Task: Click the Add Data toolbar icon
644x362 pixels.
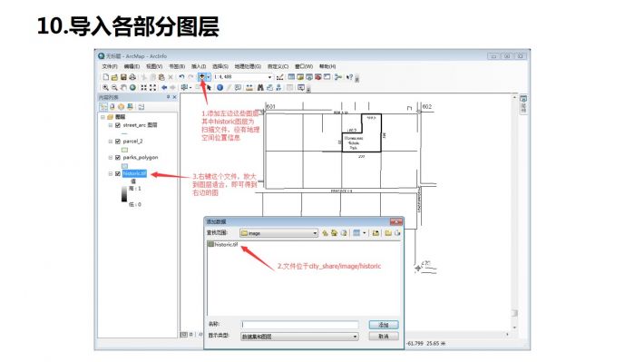Action: [202, 77]
